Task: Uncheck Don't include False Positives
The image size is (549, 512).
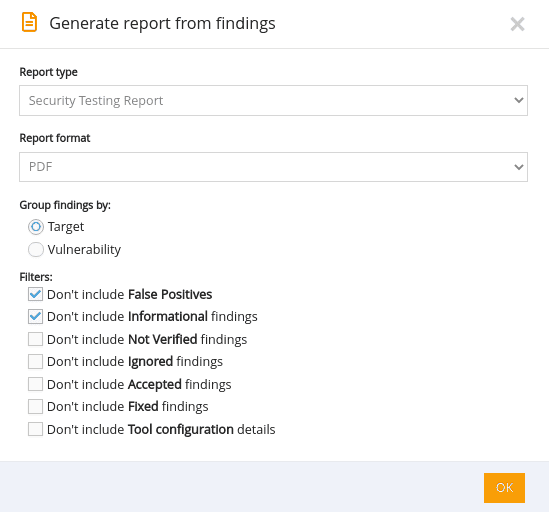Action: click(35, 294)
